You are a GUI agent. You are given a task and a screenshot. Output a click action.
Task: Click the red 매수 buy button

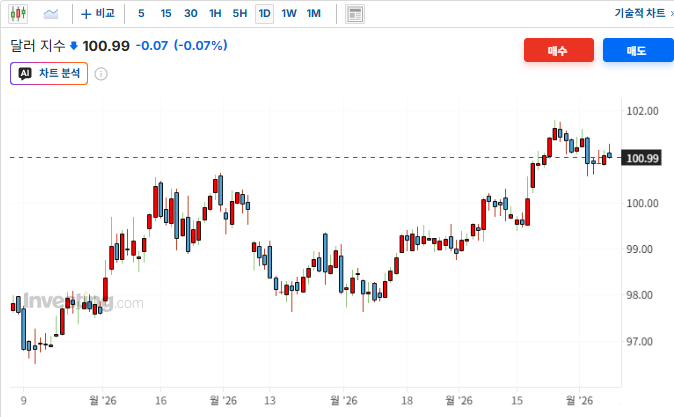point(558,50)
